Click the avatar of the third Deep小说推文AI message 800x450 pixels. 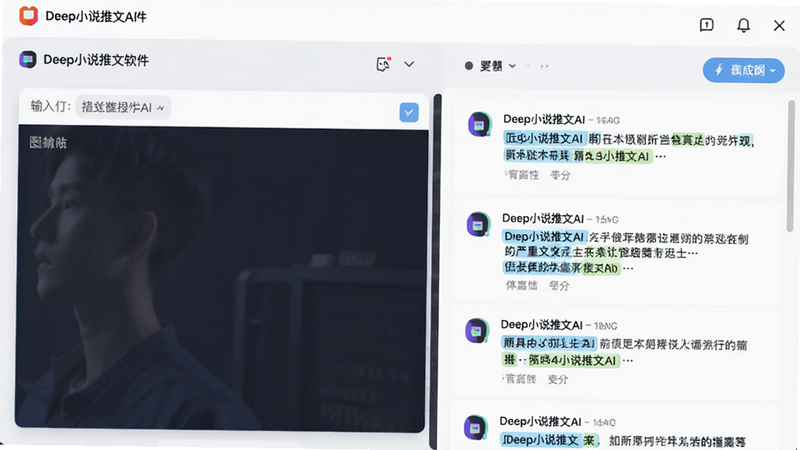coord(477,330)
